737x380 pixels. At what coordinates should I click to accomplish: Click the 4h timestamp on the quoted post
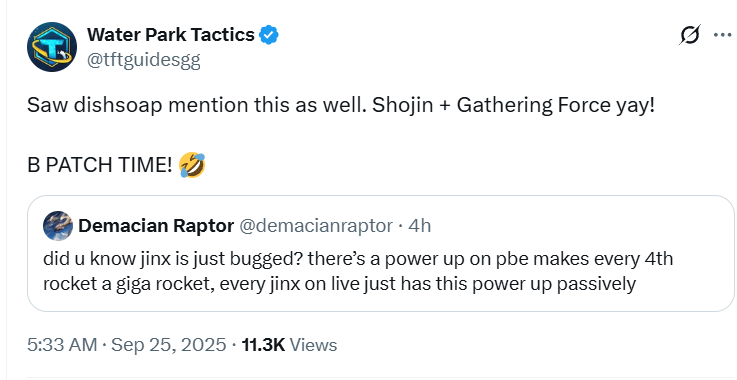419,226
